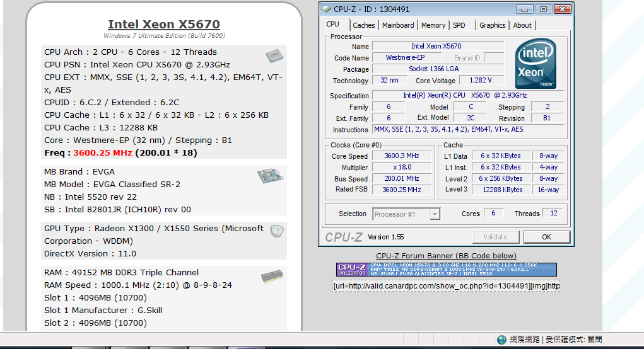Click the OK button in CPU-Z
This screenshot has height=349, width=644.
[546, 237]
